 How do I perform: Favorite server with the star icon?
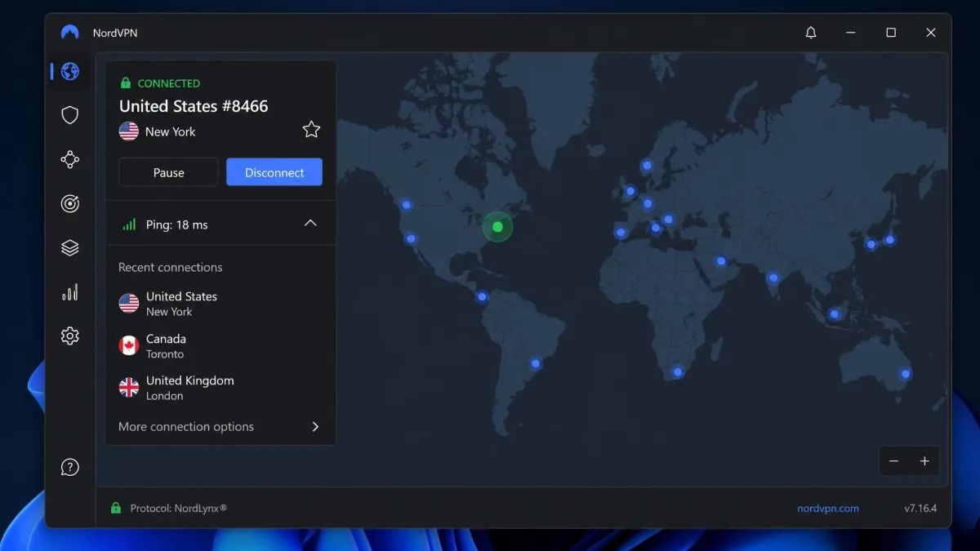pyautogui.click(x=311, y=129)
